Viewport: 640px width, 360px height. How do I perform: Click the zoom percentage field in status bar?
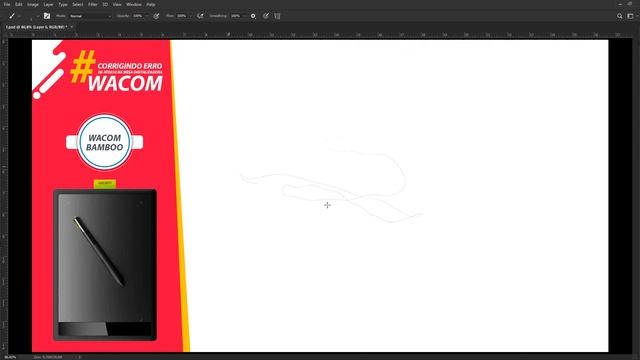10,357
